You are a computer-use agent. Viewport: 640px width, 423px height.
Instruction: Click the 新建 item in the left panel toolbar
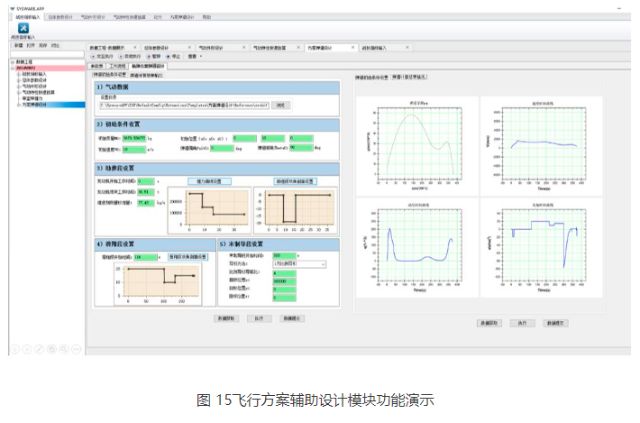(17, 46)
